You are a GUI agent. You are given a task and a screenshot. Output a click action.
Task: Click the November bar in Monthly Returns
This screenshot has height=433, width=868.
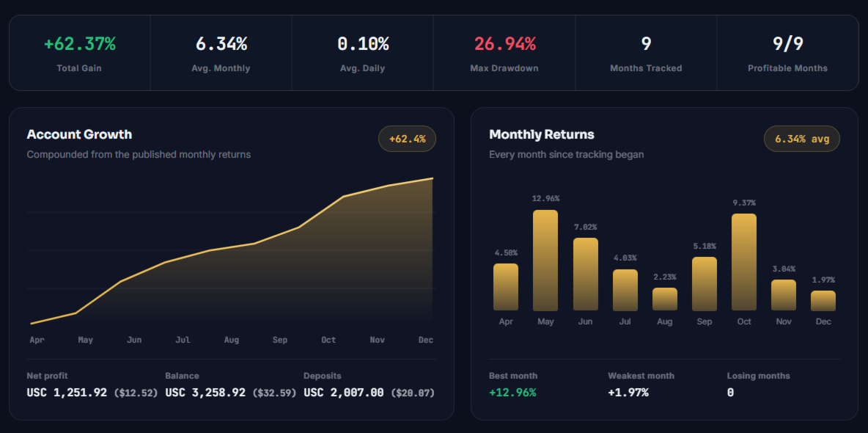point(784,295)
